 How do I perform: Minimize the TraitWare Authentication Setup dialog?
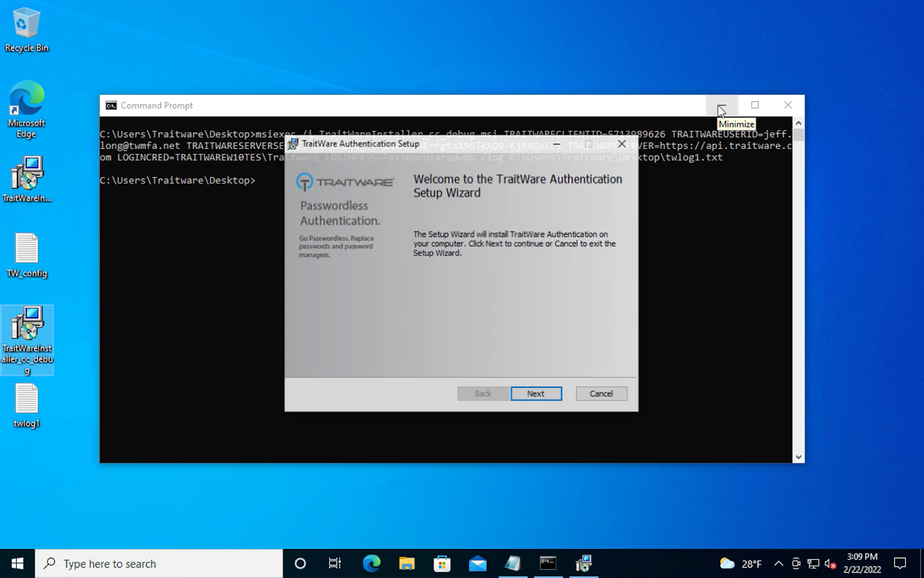click(x=556, y=144)
